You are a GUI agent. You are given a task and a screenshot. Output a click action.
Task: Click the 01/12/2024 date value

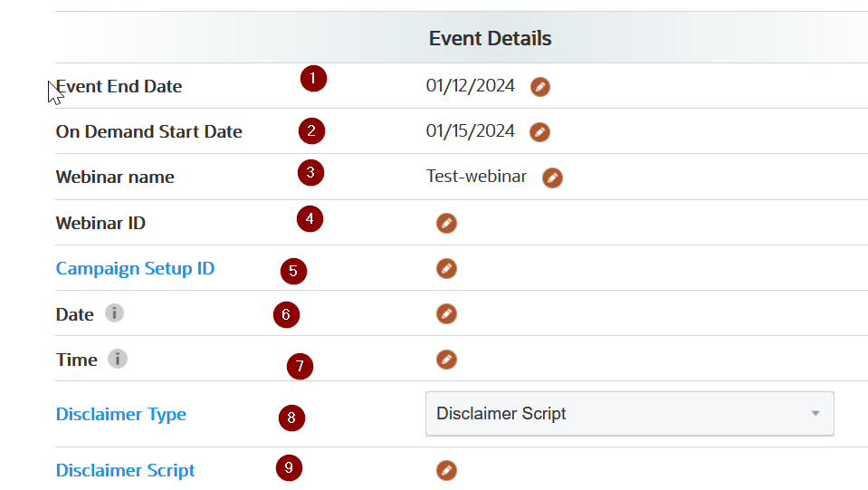pos(470,86)
